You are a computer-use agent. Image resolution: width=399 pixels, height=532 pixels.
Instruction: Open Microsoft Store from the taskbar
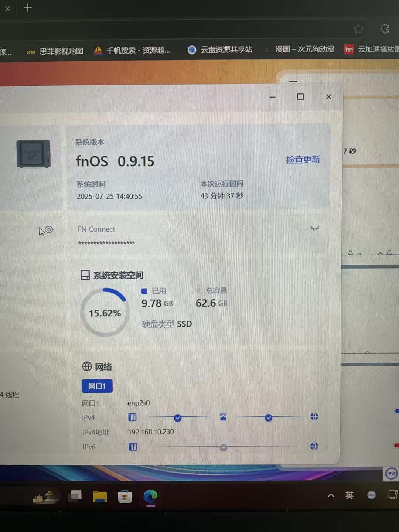coord(125,497)
